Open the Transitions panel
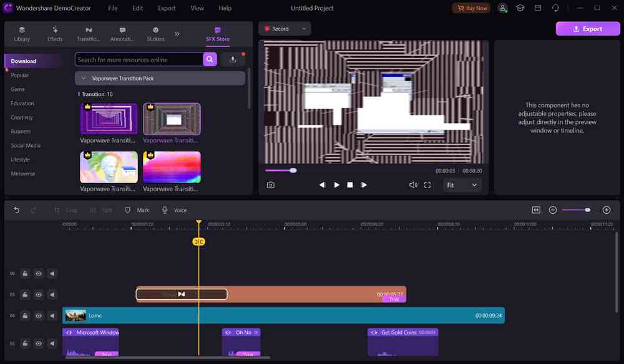Image resolution: width=624 pixels, height=364 pixels. (x=89, y=34)
